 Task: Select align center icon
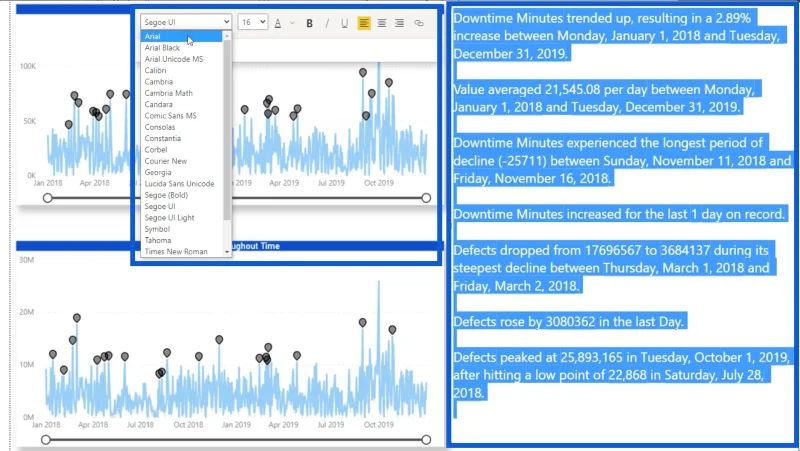382,23
